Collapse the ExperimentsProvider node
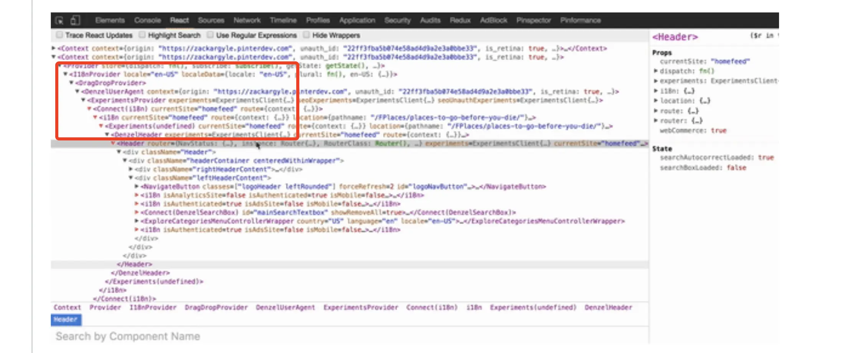 point(83,100)
